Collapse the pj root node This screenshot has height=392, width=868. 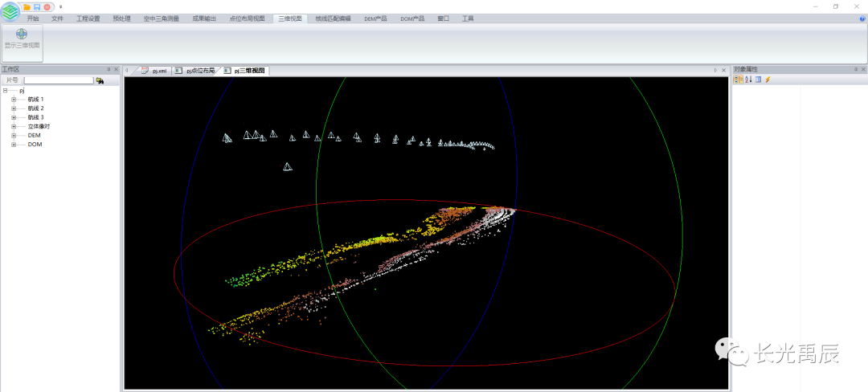point(5,91)
